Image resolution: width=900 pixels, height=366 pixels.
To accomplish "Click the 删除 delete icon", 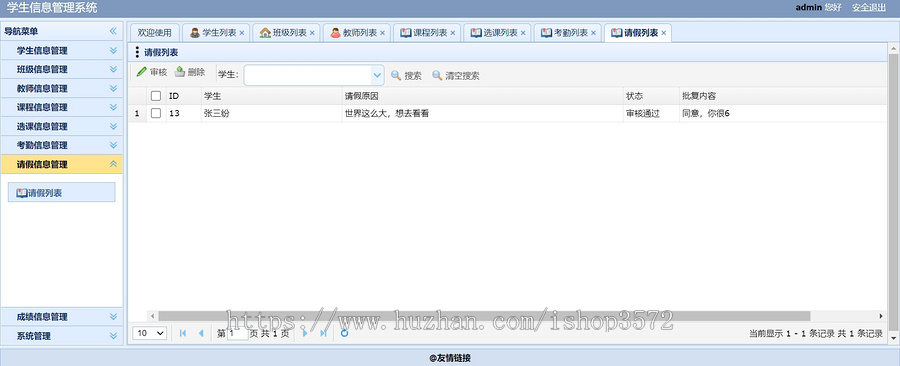I will [180, 72].
